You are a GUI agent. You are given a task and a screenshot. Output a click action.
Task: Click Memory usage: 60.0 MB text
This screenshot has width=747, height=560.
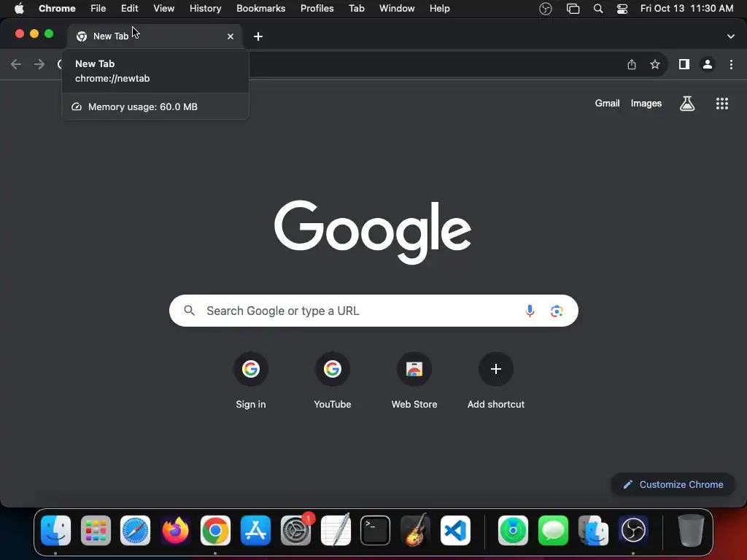[142, 106]
